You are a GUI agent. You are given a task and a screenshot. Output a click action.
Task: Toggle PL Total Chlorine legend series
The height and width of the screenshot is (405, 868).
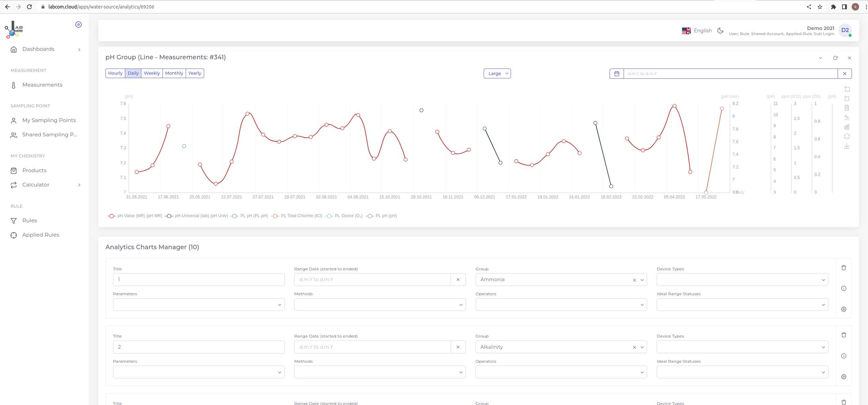[x=297, y=216]
